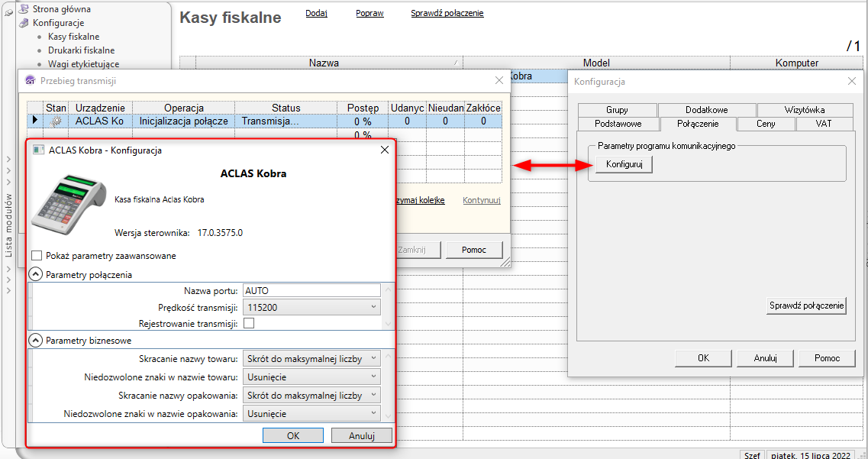Switch to the Dodatkowe tab
The width and height of the screenshot is (868, 459).
point(707,110)
